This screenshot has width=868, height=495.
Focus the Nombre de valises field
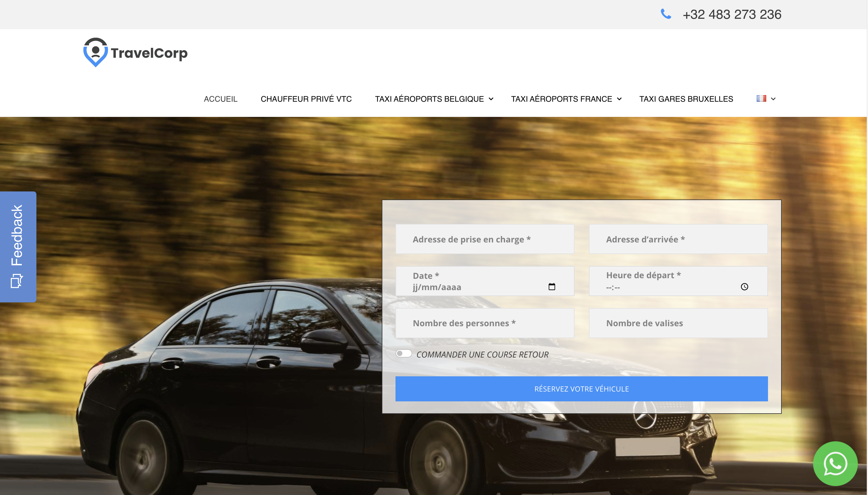point(678,323)
